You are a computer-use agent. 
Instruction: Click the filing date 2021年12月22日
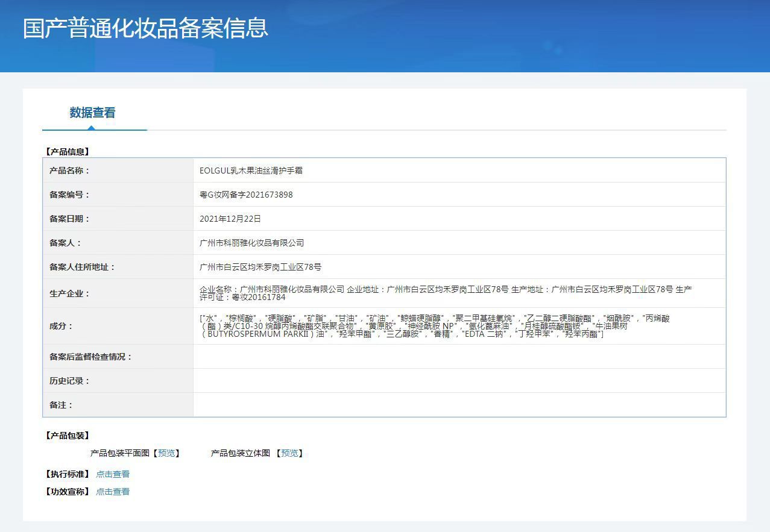230,219
